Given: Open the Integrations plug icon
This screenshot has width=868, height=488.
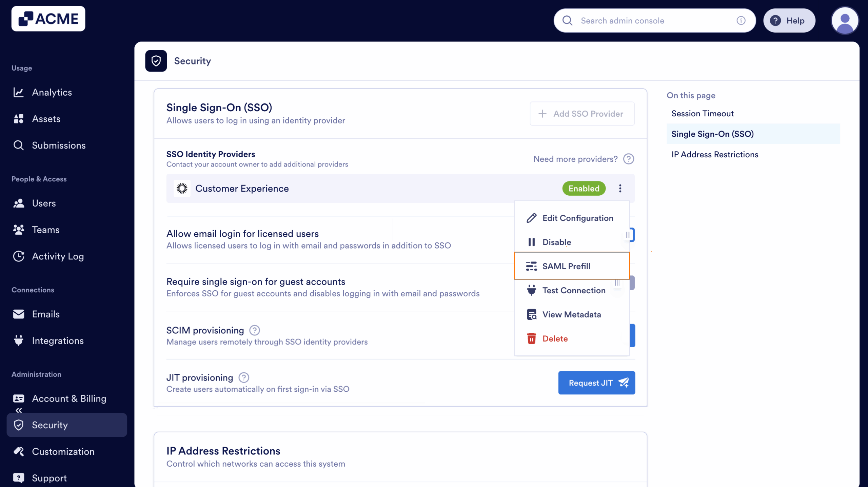Looking at the screenshot, I should 19,340.
